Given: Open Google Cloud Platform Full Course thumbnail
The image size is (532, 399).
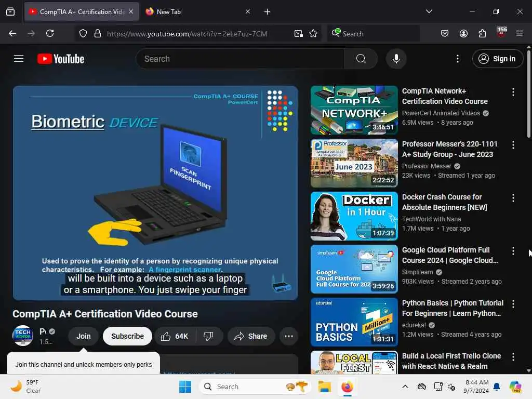Looking at the screenshot, I should tap(354, 269).
